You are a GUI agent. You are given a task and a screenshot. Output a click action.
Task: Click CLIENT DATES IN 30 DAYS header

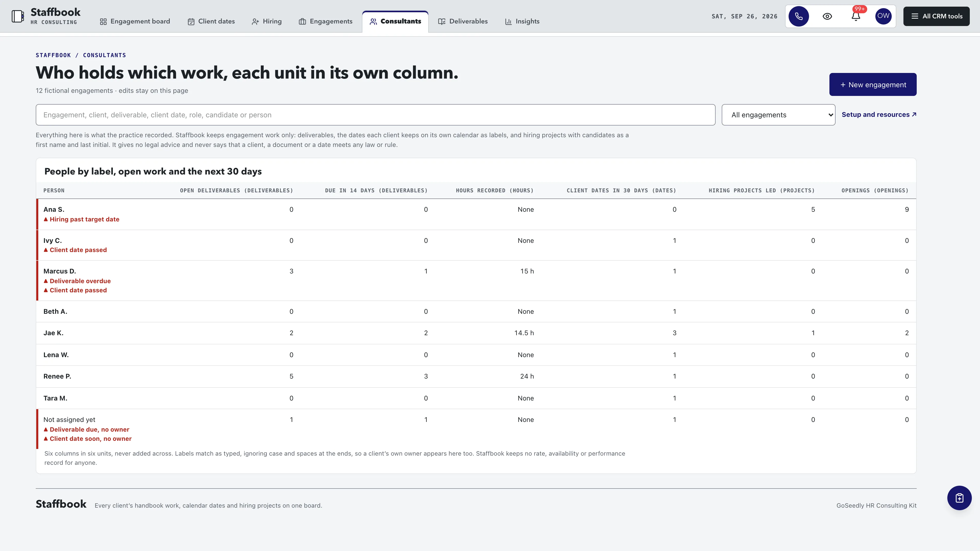621,191
